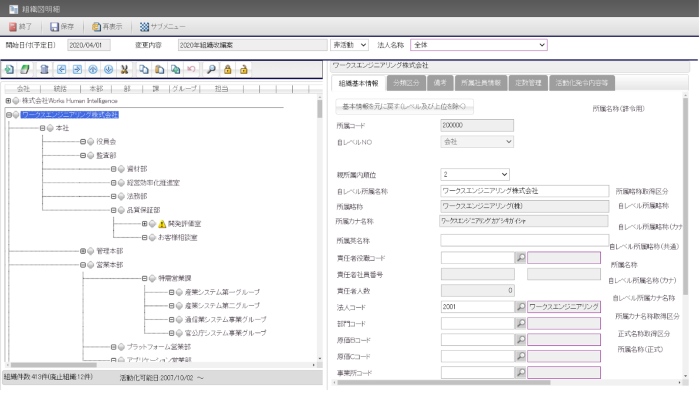
Task: Click the グループ column header in tree
Action: tap(184, 89)
